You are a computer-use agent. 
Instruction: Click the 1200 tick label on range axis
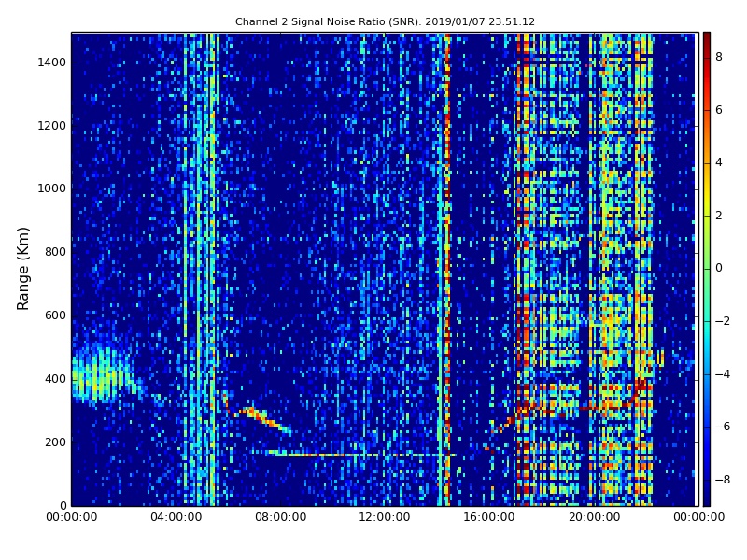[x=51, y=126]
